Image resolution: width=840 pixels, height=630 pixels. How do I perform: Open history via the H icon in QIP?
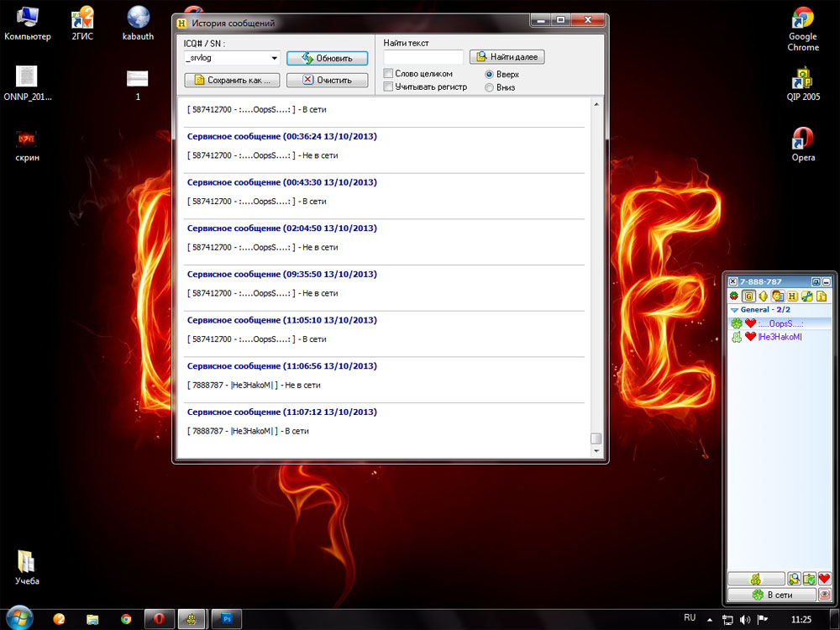792,296
